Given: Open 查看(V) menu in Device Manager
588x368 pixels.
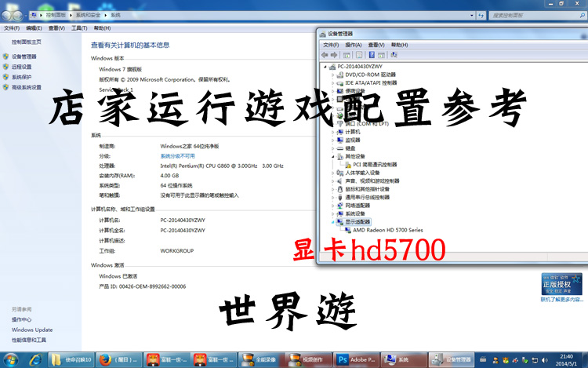Looking at the screenshot, I should (376, 45).
